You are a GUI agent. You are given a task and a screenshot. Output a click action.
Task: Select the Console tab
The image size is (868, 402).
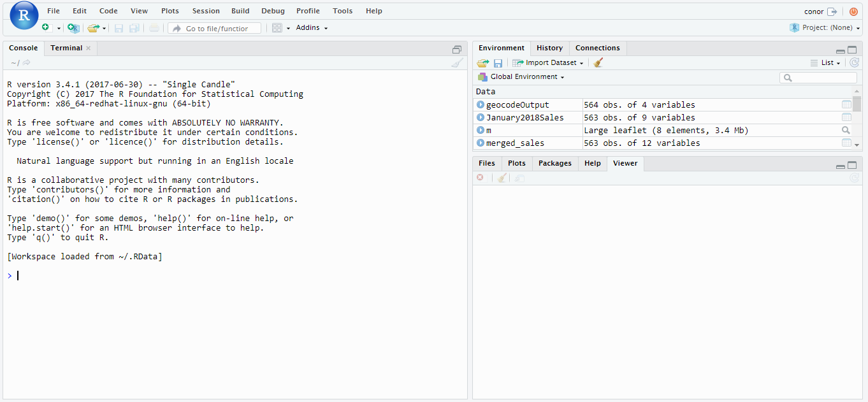(x=23, y=48)
